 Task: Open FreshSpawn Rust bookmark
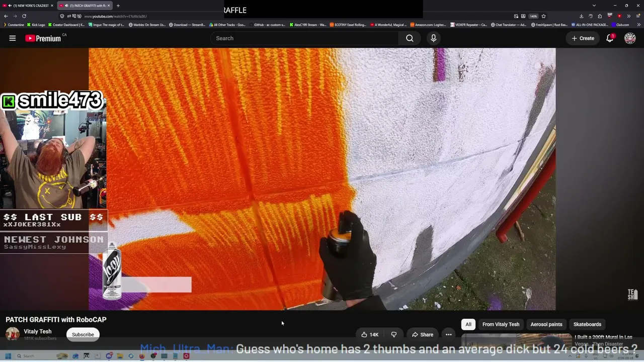tap(550, 25)
